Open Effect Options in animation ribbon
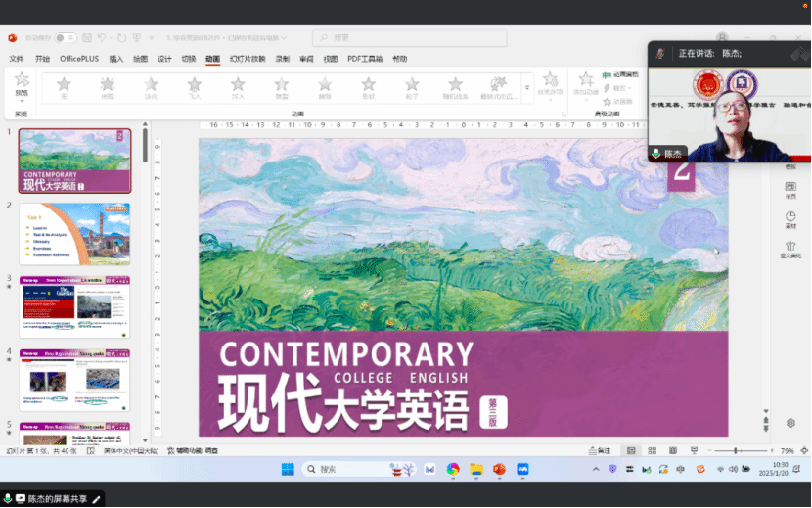Image resolution: width=812 pixels, height=508 pixels. tap(550, 85)
